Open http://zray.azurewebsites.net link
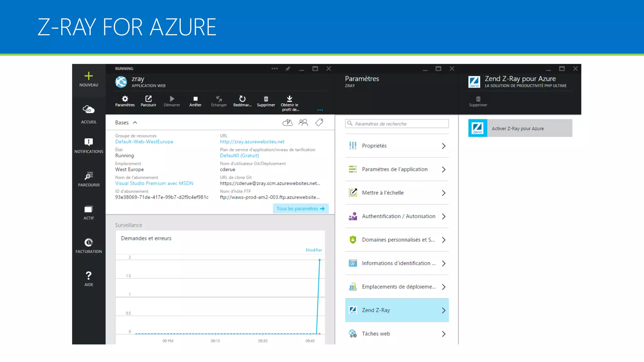 point(252,142)
